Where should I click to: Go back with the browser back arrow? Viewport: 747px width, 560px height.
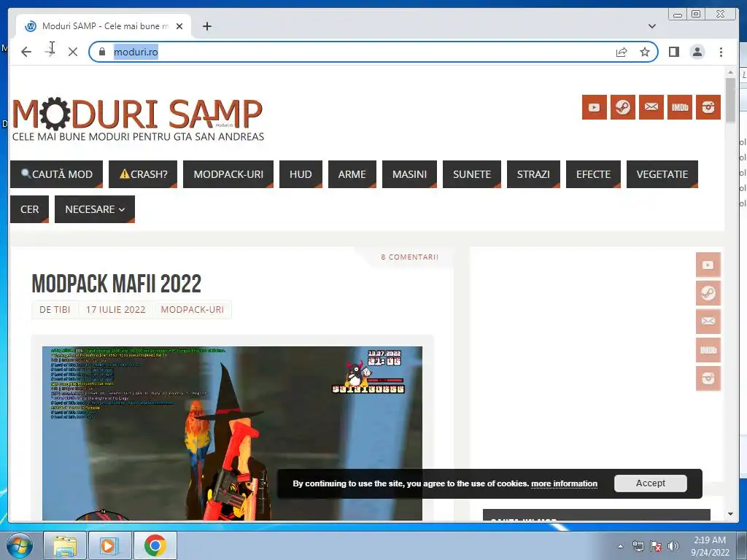click(26, 52)
